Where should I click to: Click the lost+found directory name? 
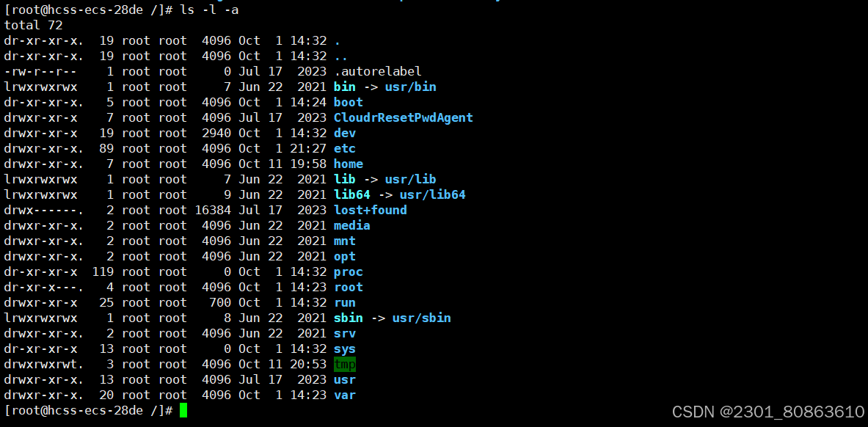pos(371,210)
